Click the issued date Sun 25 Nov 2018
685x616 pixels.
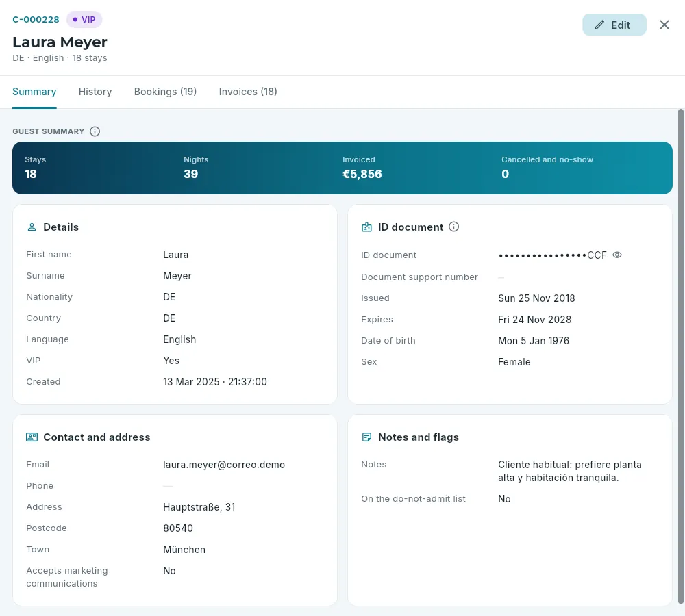536,298
